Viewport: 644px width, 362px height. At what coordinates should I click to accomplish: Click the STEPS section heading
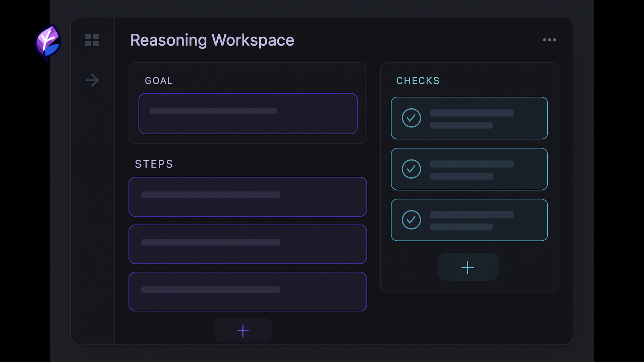154,164
